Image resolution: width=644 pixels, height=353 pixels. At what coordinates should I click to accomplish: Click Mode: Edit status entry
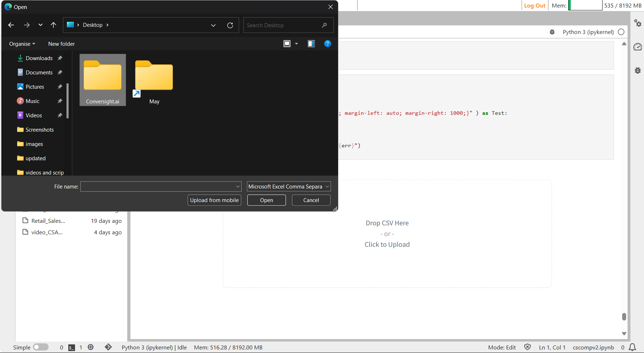click(502, 347)
